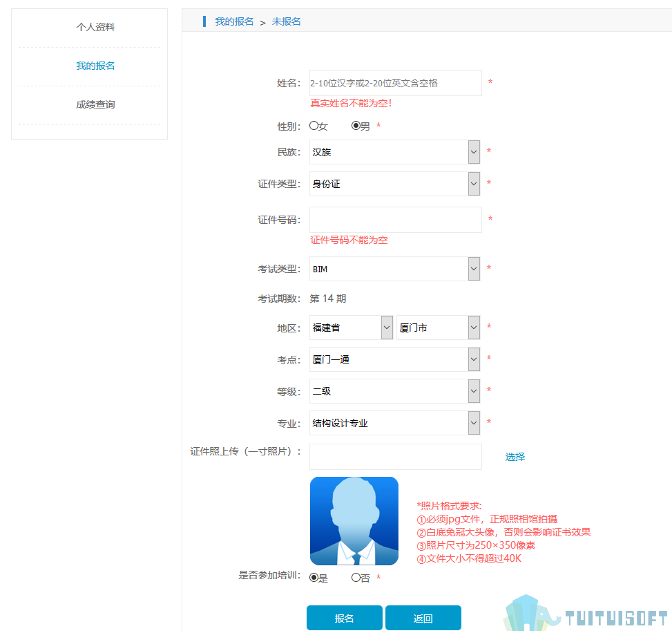
Task: Open 成绩查询 in the sidebar
Action: [95, 104]
